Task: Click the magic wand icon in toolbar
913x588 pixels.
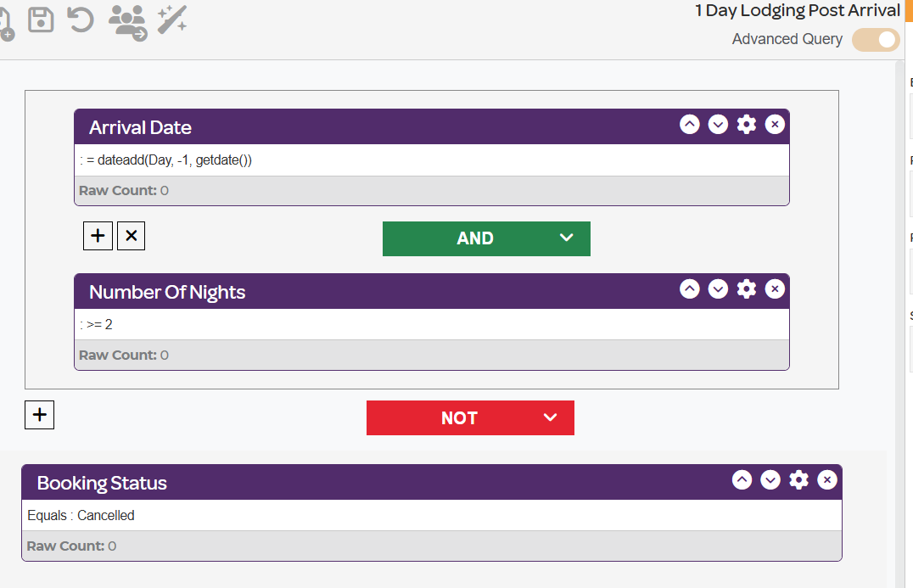Action: coord(172,20)
